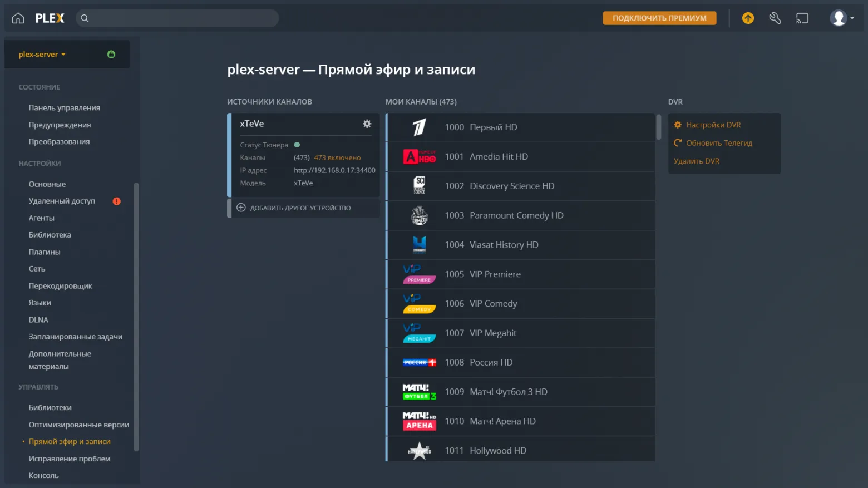Open Удаленный доступ settings
868x488 pixels.
point(62,201)
